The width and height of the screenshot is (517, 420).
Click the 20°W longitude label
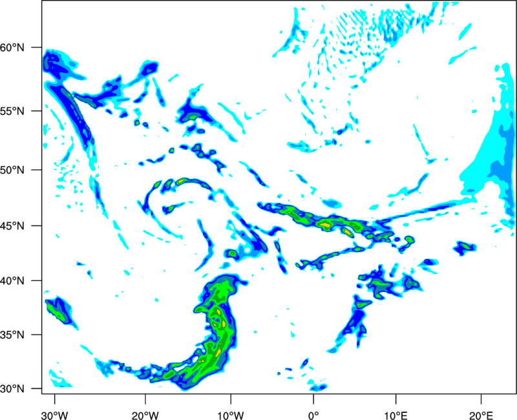[x=145, y=415]
